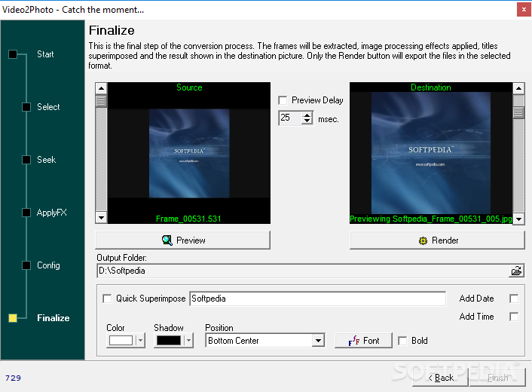The width and height of the screenshot is (532, 392).
Task: Click the yellow Finalize step marker
Action: 13,318
